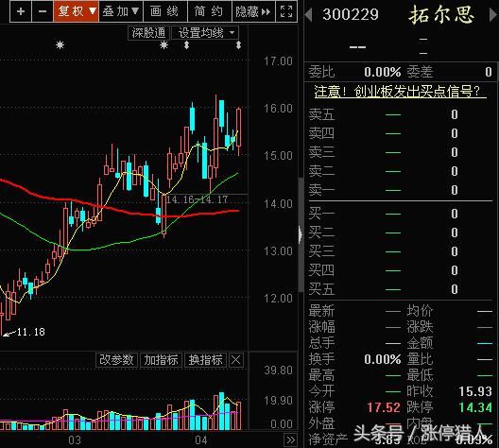
Task: Click the 04 month label on timeline
Action: pos(201,440)
